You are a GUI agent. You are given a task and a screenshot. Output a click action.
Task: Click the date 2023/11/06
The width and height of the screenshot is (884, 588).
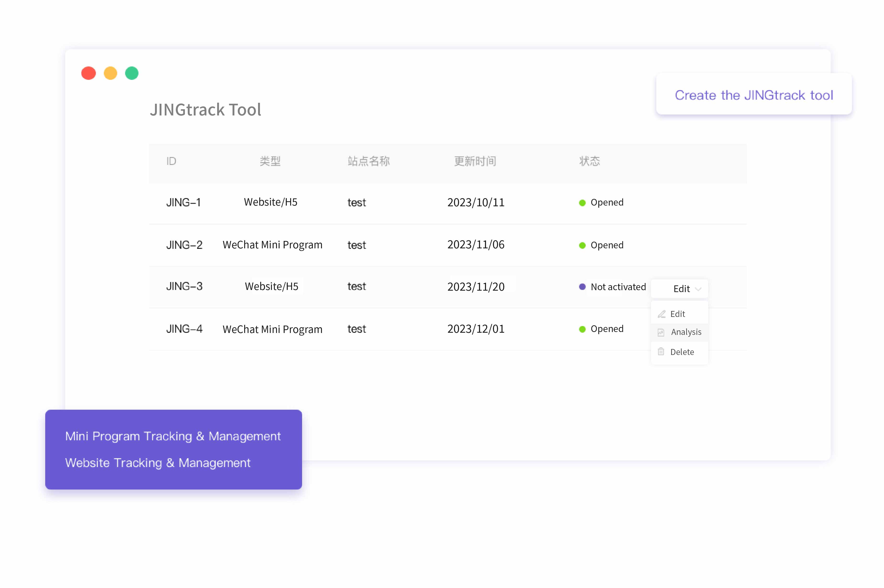point(476,245)
